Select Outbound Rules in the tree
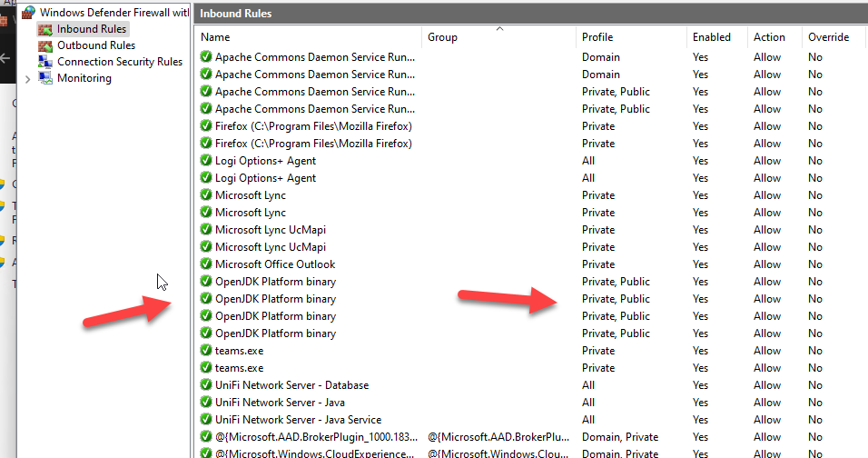This screenshot has height=458, width=868. click(96, 45)
